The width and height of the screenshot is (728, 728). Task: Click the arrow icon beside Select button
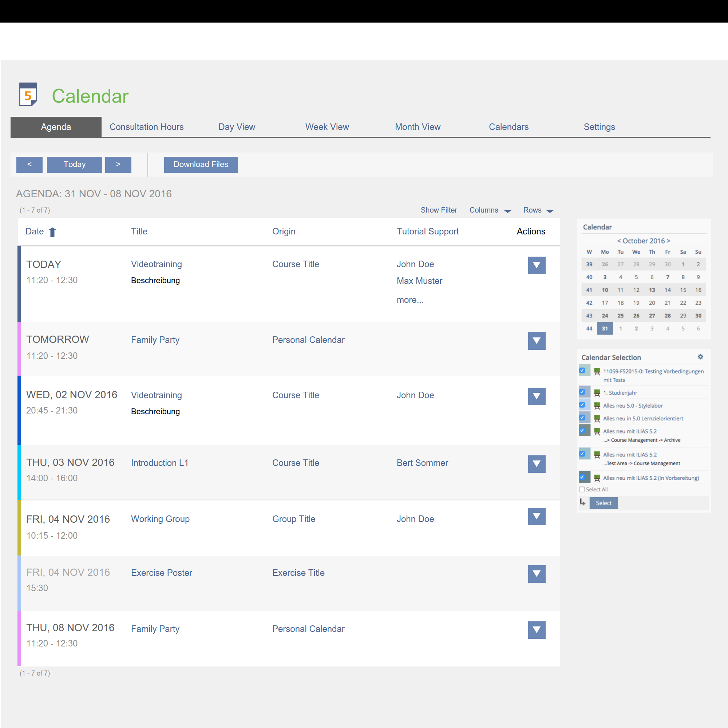pyautogui.click(x=582, y=502)
